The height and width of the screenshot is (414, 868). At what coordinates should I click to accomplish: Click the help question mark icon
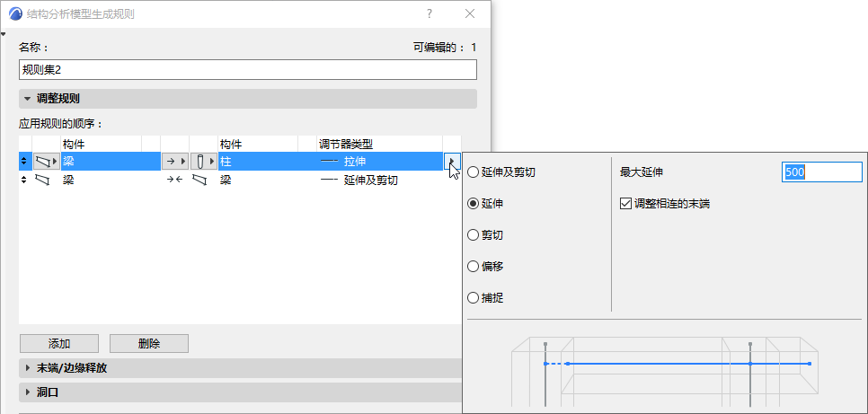pos(430,14)
